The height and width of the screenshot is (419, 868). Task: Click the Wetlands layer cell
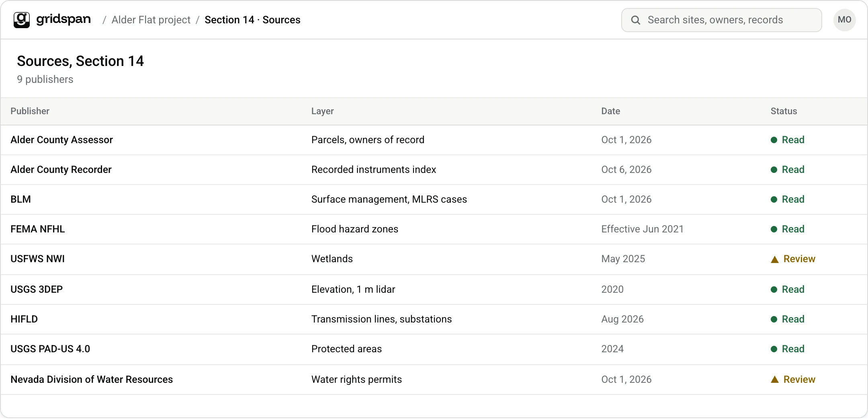(x=332, y=259)
